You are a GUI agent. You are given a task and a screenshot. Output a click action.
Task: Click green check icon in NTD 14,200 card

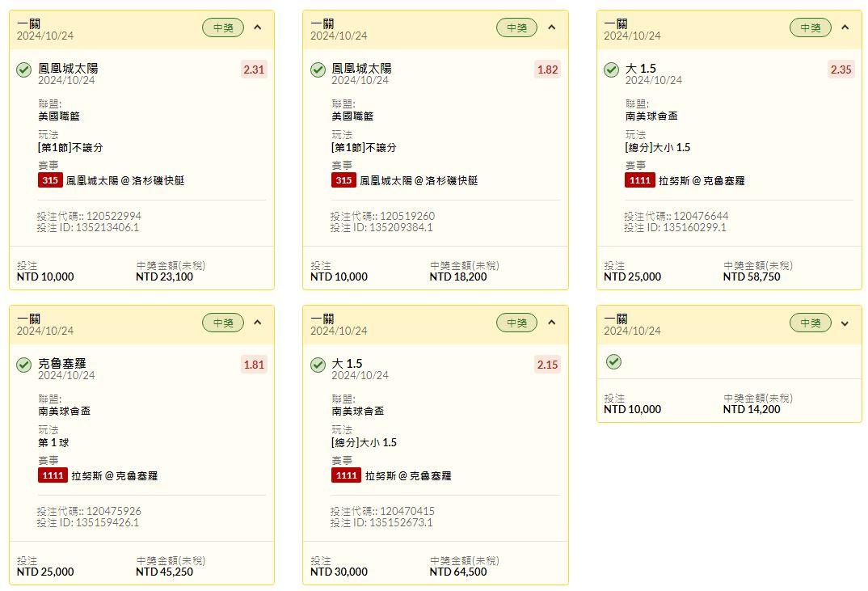coord(613,362)
